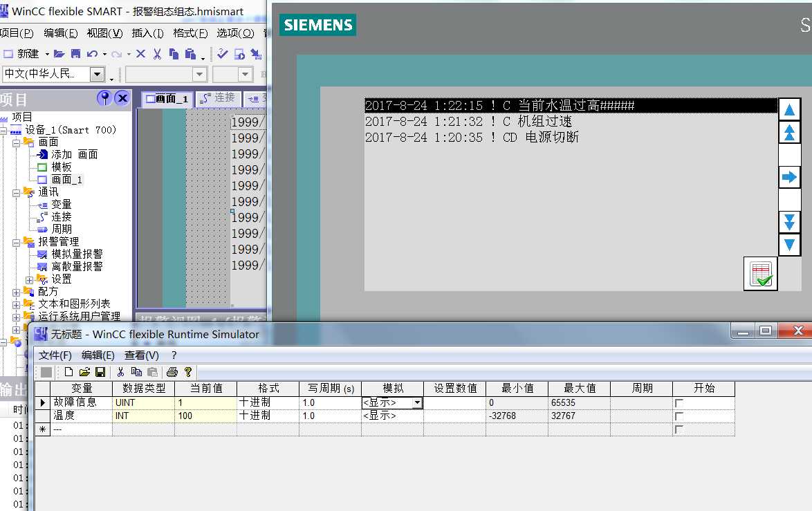Cut scissors icon in WinCC main toolbar
812x511 pixels.
(157, 53)
